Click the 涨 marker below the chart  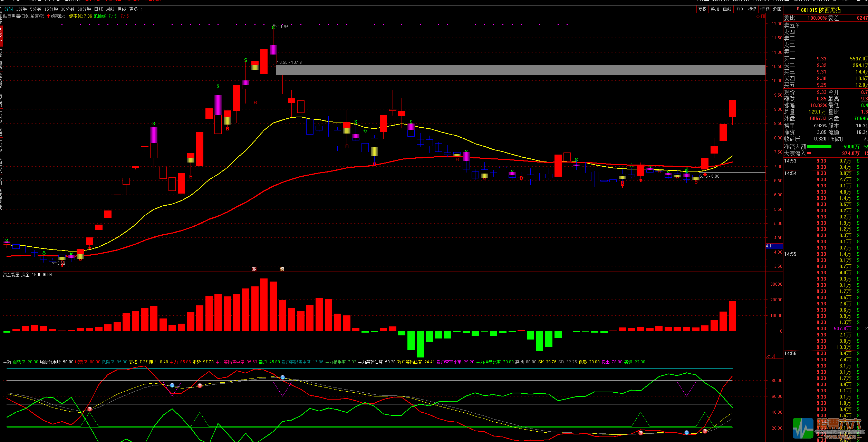coord(254,269)
